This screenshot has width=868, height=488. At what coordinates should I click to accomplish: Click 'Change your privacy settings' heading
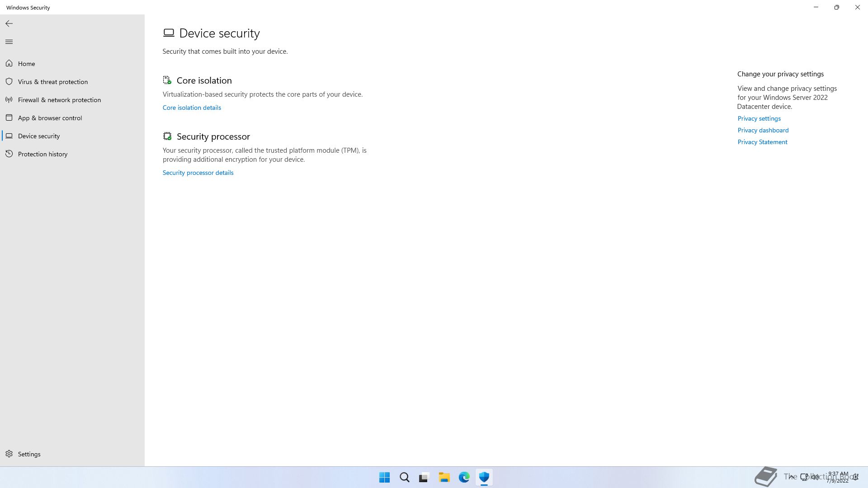pos(780,74)
